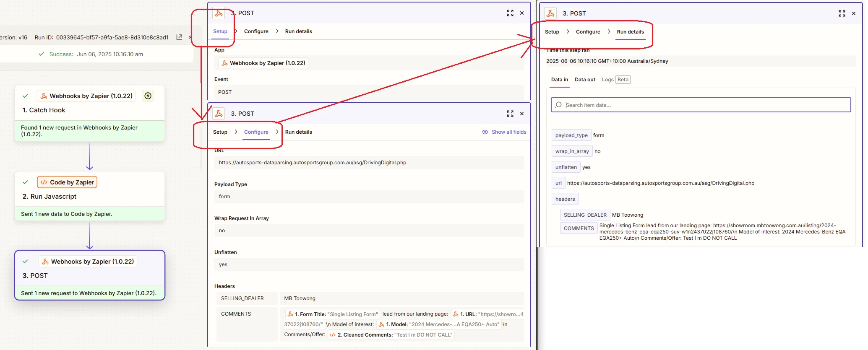Select Configure tab in top-middle POST panel
Viewport: 868px width, 350px height.
(256, 31)
